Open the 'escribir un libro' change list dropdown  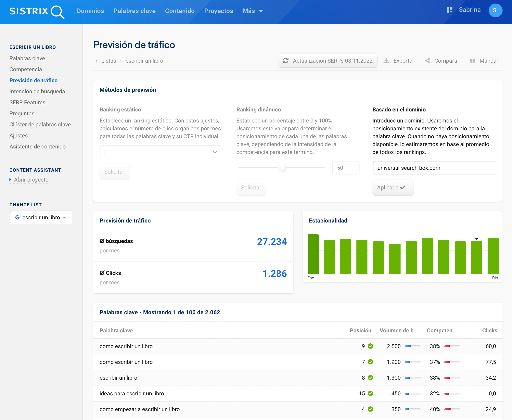pyautogui.click(x=41, y=218)
